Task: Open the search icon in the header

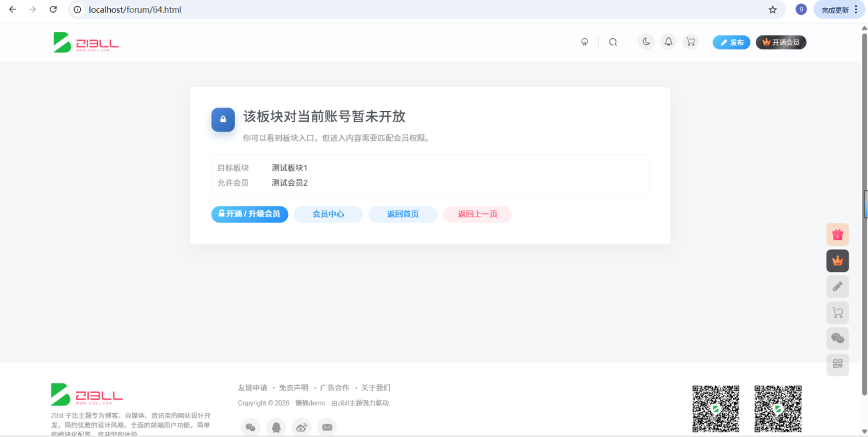Action: coord(613,42)
